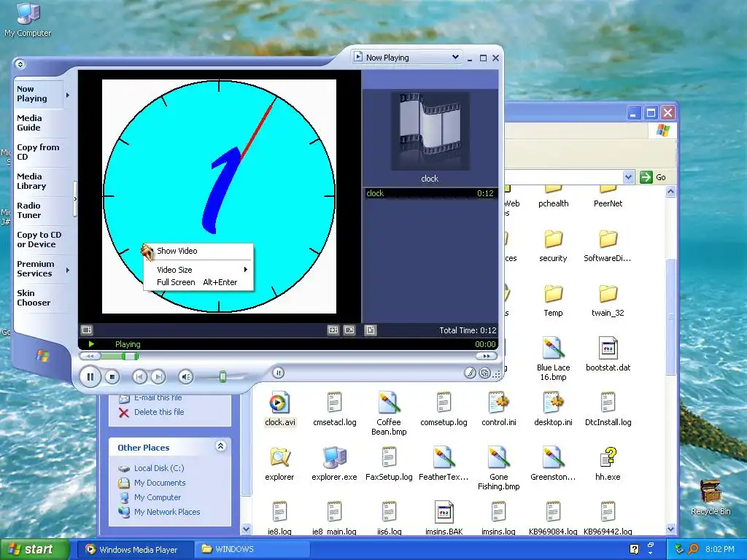Choose Show Video in context menu
The image size is (747, 560).
198,251
